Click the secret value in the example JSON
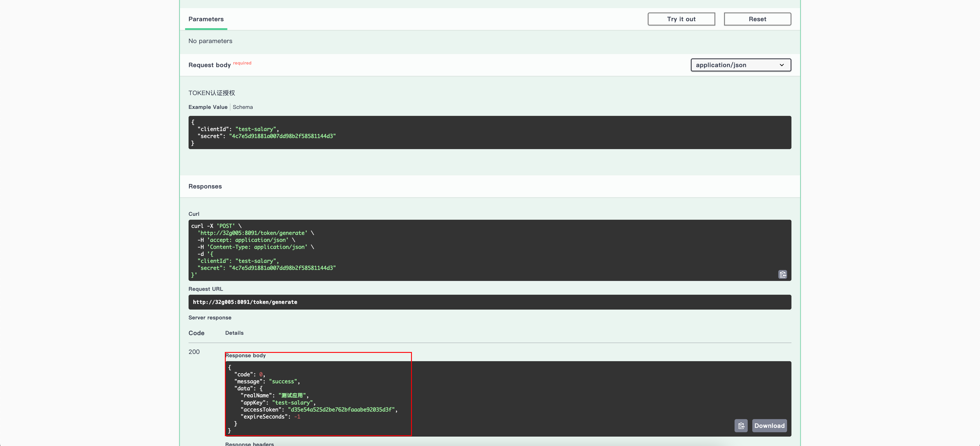Screen dimensions: 980x446 pyautogui.click(x=282, y=136)
